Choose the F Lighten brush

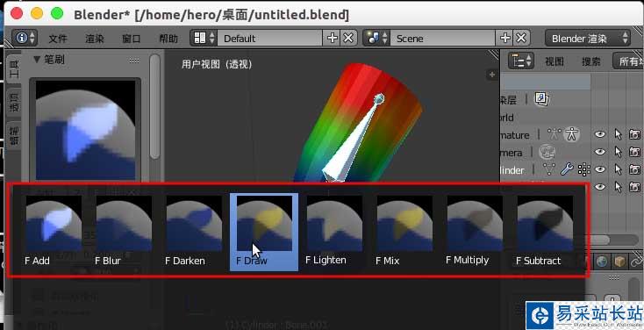click(334, 232)
